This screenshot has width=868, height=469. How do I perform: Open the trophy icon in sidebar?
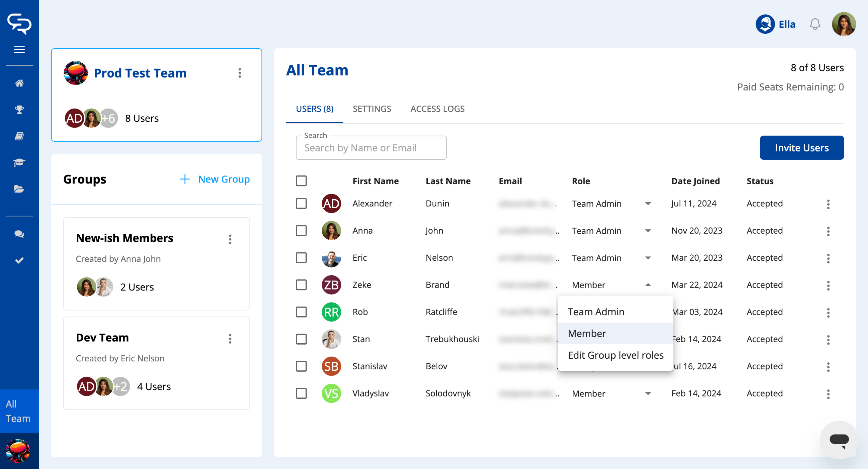click(19, 109)
